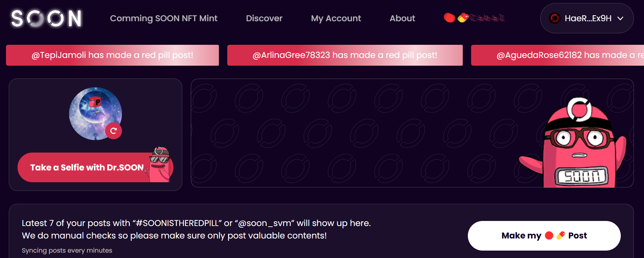The width and height of the screenshot is (644, 258).
Task: Go to the Discover menu item
Action: coord(264,18)
